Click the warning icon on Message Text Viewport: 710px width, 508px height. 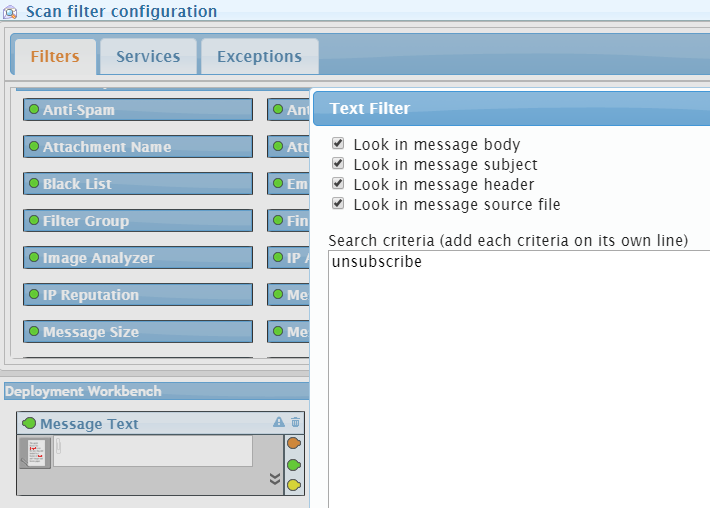coord(279,423)
